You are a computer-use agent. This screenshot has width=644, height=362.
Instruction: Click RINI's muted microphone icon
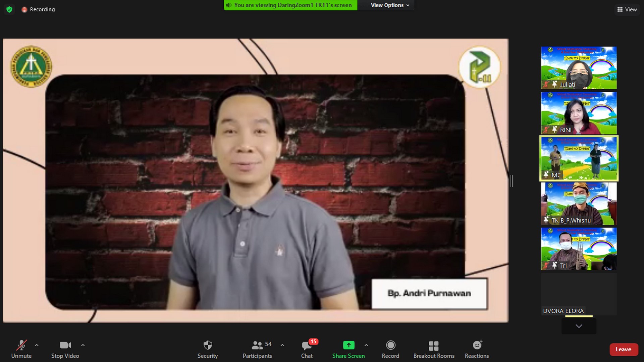tap(546, 130)
